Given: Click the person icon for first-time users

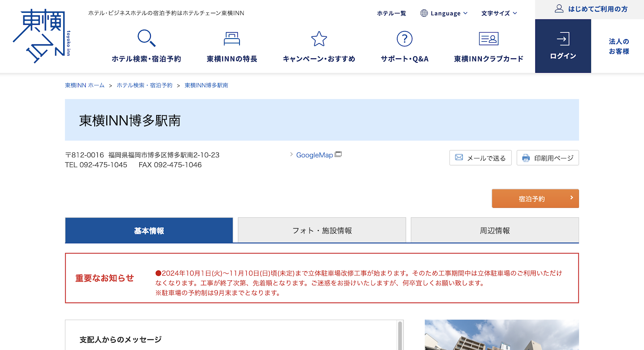Looking at the screenshot, I should [x=559, y=8].
